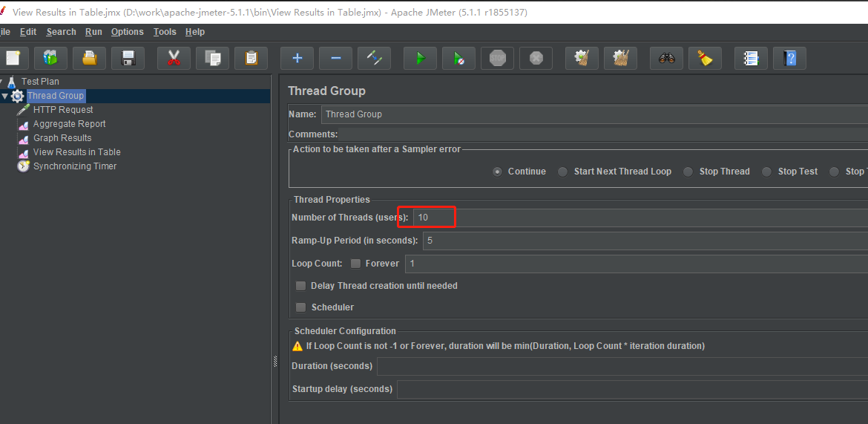Select the Test Plan tree node

[40, 82]
